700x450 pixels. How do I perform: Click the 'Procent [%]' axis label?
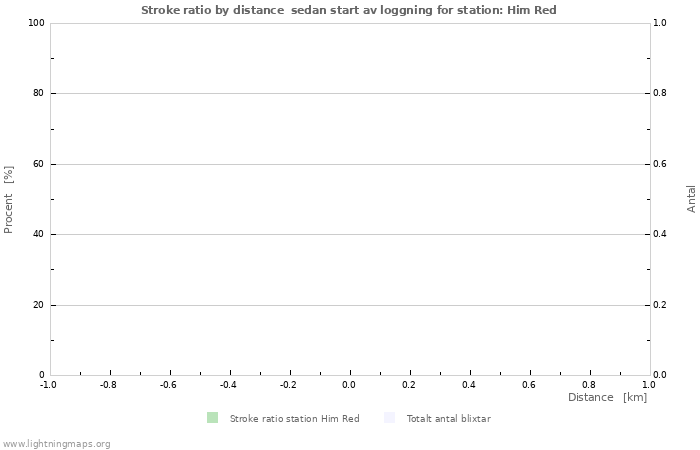pyautogui.click(x=9, y=199)
